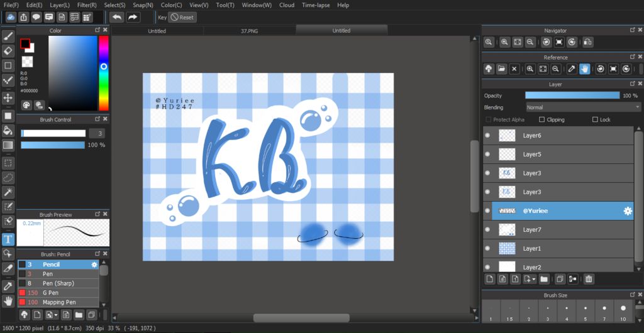Select the Brush tool

coord(8,37)
